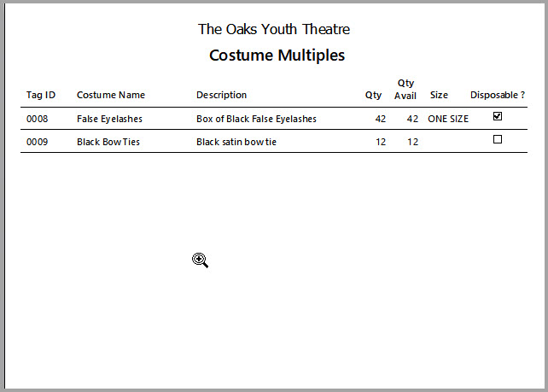The image size is (548, 392).
Task: Click the Qty Avail column header
Action: 405,89
